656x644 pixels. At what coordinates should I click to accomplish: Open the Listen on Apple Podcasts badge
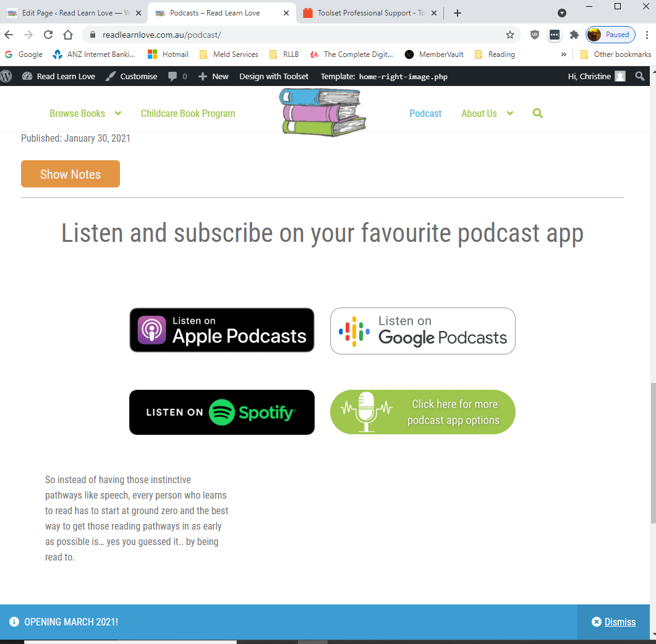pos(222,330)
